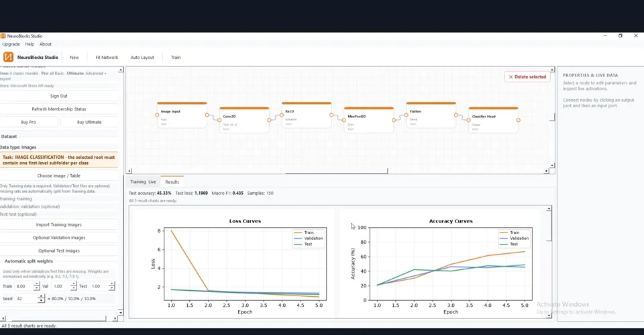Click Refresh Membership Status
644x335 pixels.
[x=59, y=109]
